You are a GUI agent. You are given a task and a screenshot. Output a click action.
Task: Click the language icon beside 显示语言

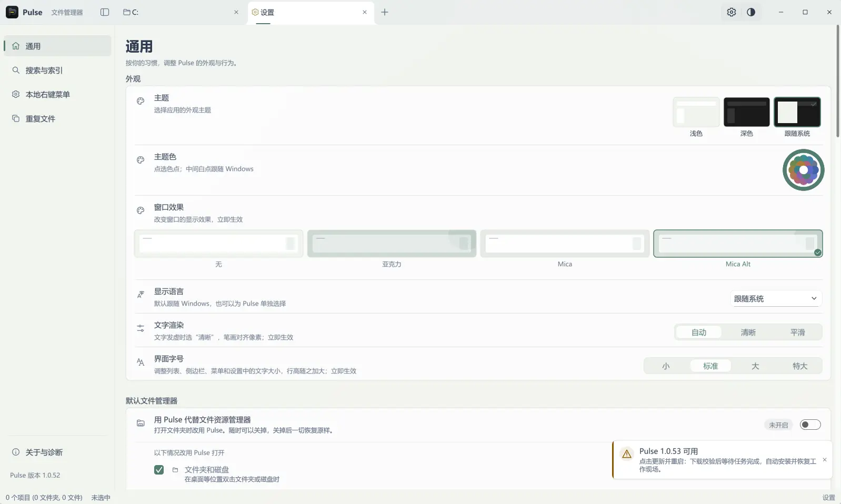141,295
